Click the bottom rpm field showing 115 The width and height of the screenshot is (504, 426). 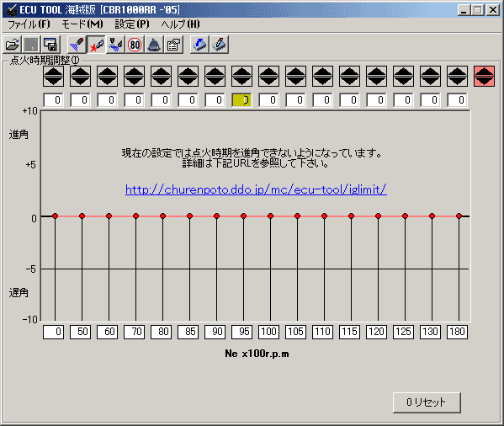click(350, 332)
